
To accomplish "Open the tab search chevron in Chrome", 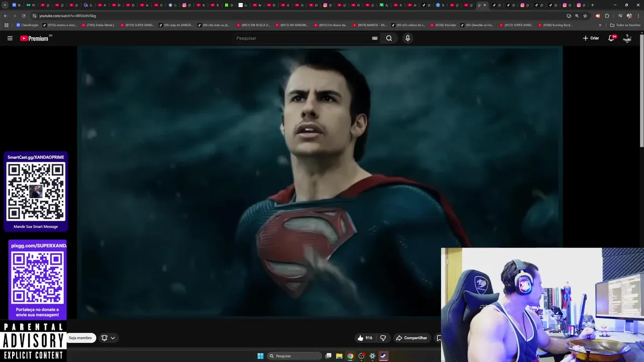I will pos(5,5).
